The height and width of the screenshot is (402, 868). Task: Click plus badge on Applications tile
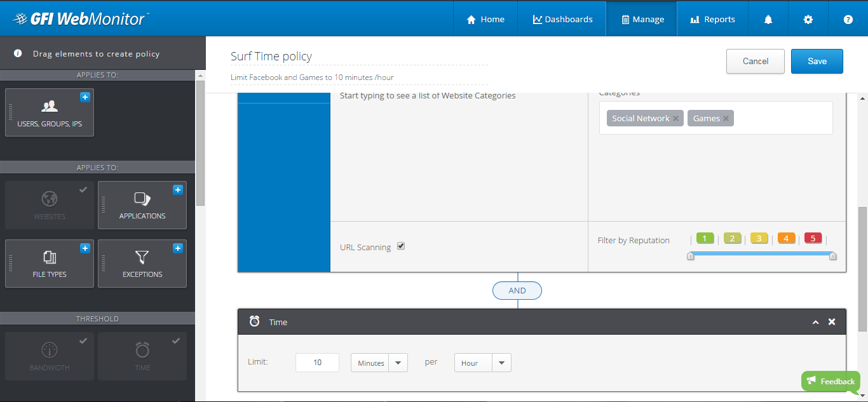pos(178,190)
